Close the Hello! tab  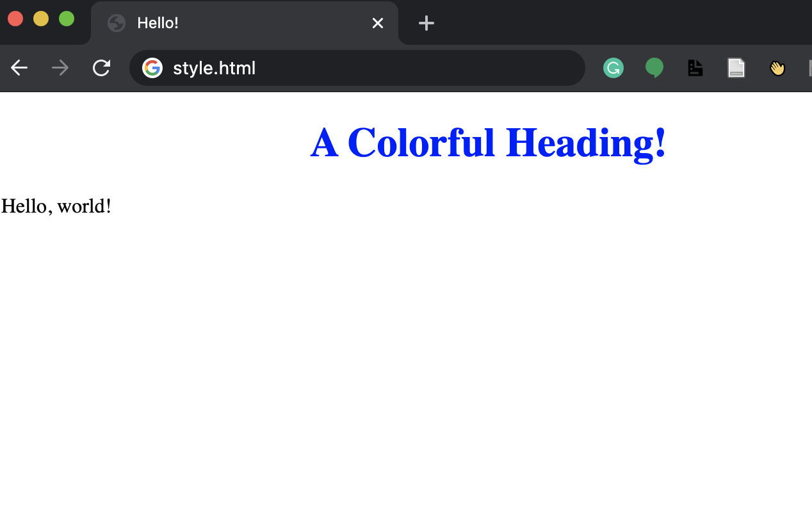377,23
